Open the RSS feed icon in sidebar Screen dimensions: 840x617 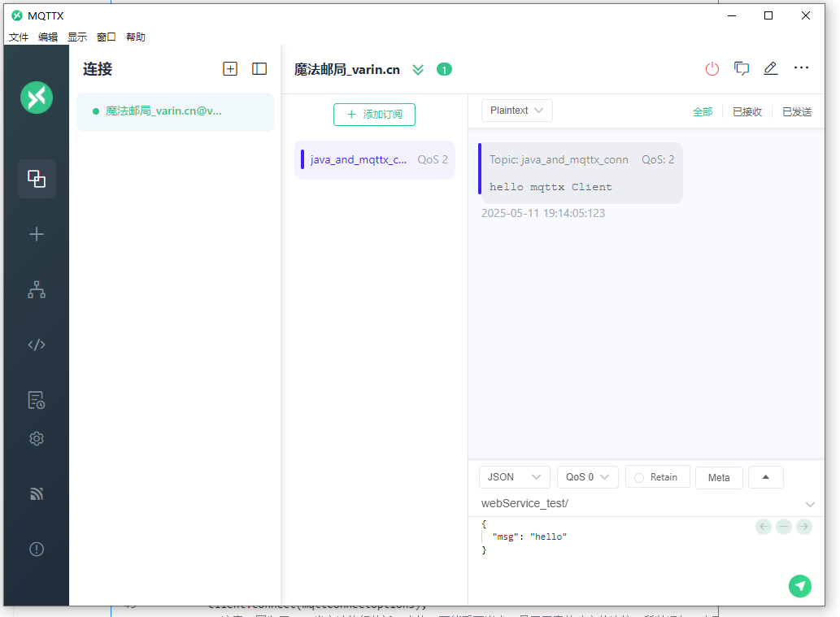point(37,493)
